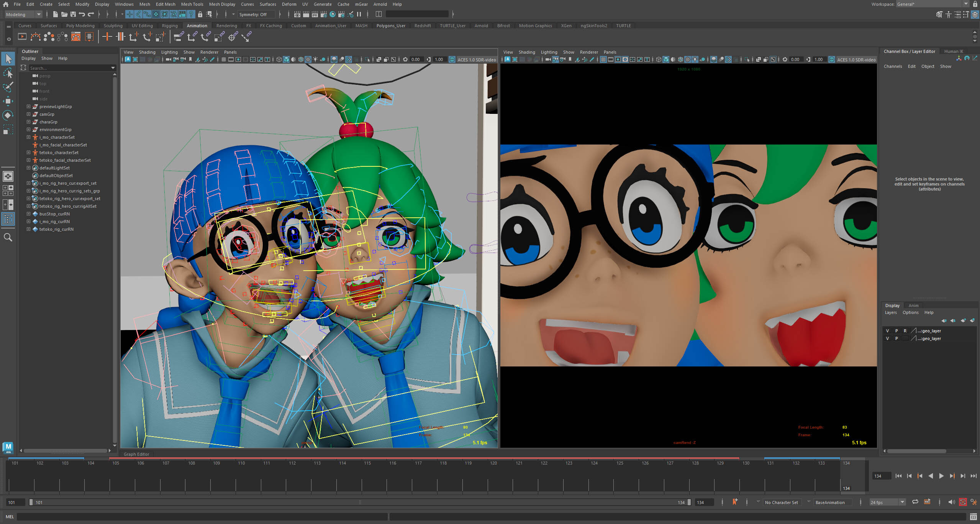
Task: Click the Outliner layout icon in left sidebar
Action: [x=8, y=219]
